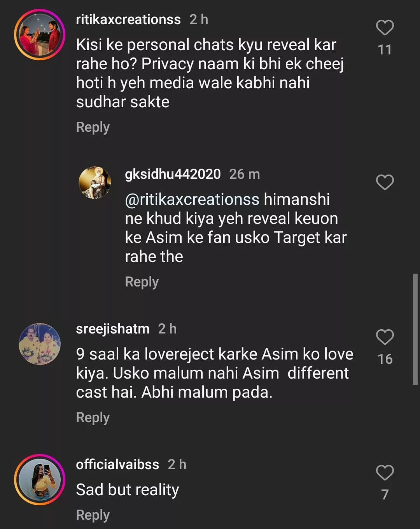Reply to gksidhu442020's comment
Image resolution: width=420 pixels, height=529 pixels.
point(142,282)
